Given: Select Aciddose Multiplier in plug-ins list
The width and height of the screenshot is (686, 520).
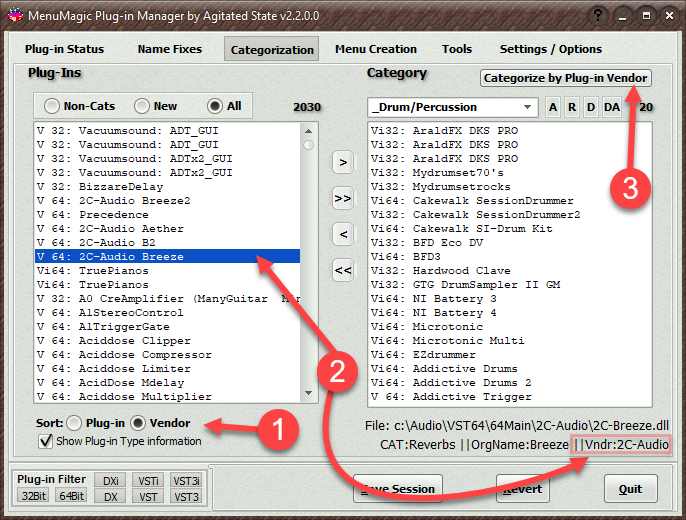Looking at the screenshot, I should [x=168, y=397].
